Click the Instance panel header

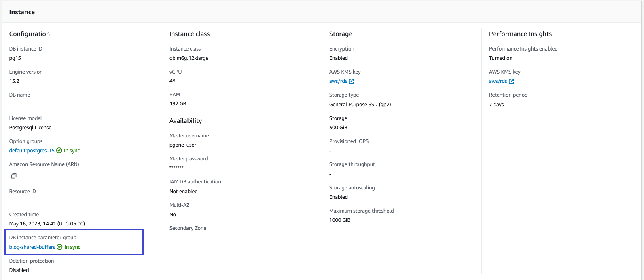click(22, 12)
